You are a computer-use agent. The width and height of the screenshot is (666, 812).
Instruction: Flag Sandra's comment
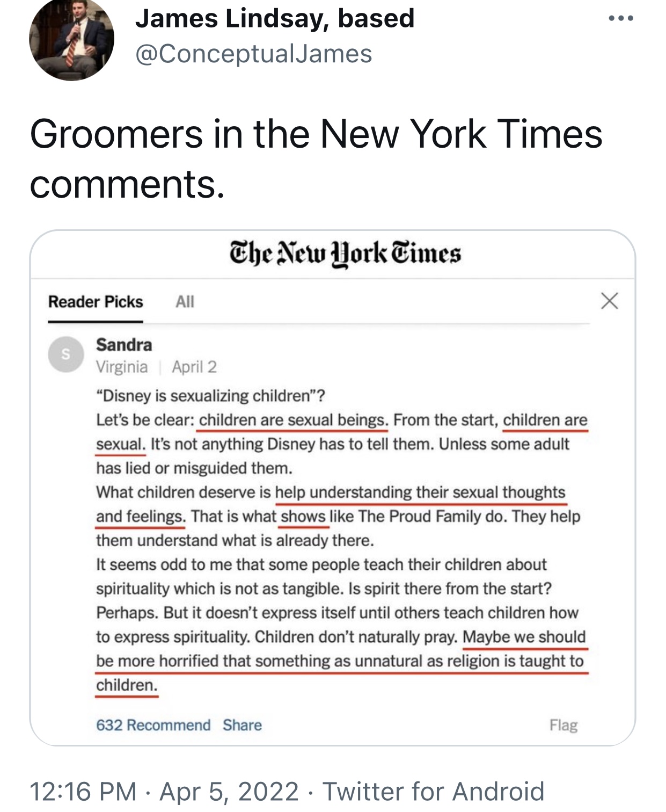click(563, 725)
